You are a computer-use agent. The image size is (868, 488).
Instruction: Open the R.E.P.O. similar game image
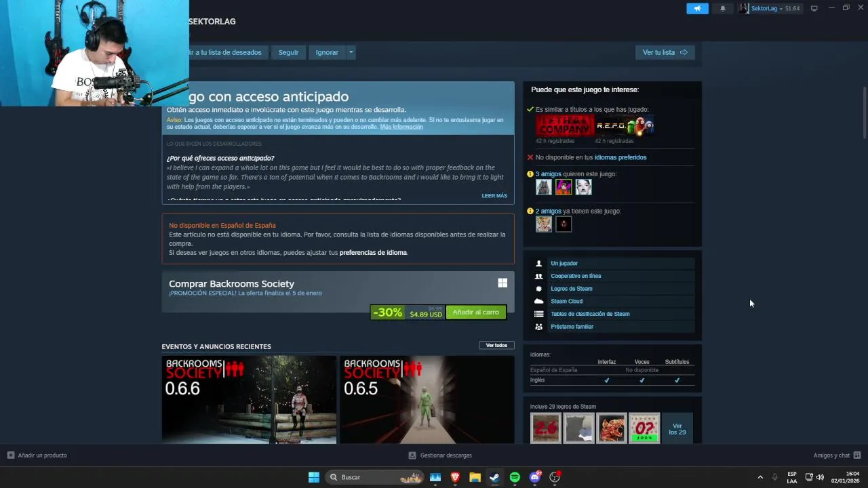click(x=625, y=126)
